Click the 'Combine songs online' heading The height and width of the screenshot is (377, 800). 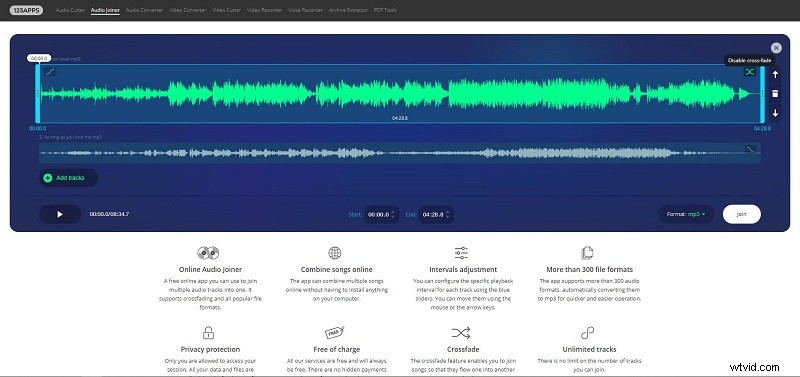point(337,269)
